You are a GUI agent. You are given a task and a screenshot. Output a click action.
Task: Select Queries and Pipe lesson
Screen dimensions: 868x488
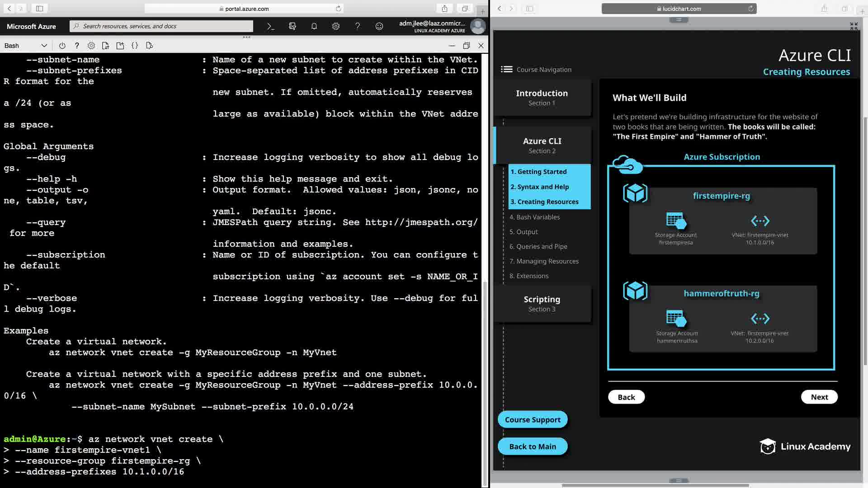click(538, 246)
